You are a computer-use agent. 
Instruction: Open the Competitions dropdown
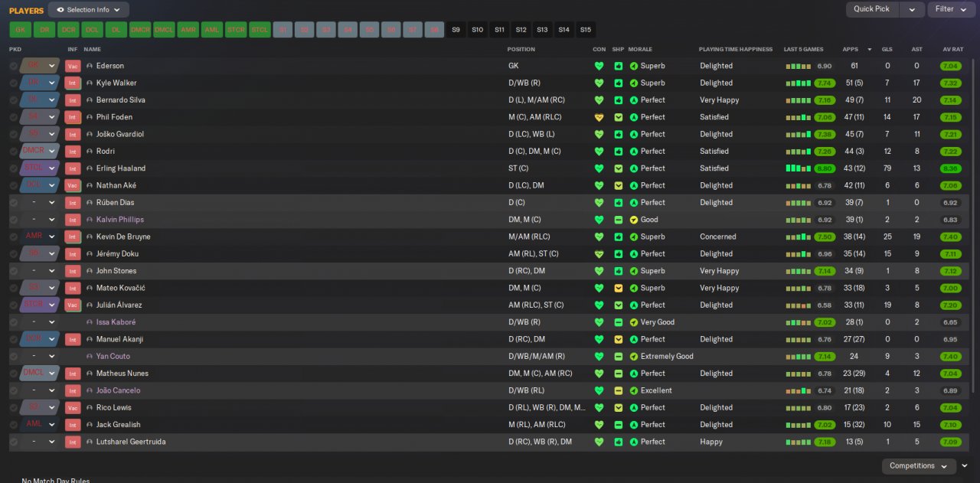pos(919,466)
